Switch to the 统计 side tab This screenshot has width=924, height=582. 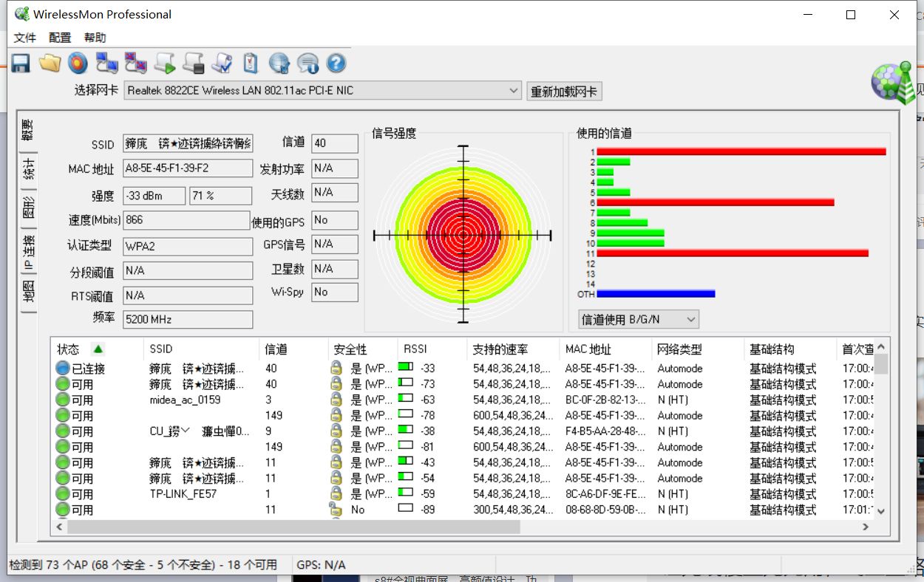tap(27, 169)
